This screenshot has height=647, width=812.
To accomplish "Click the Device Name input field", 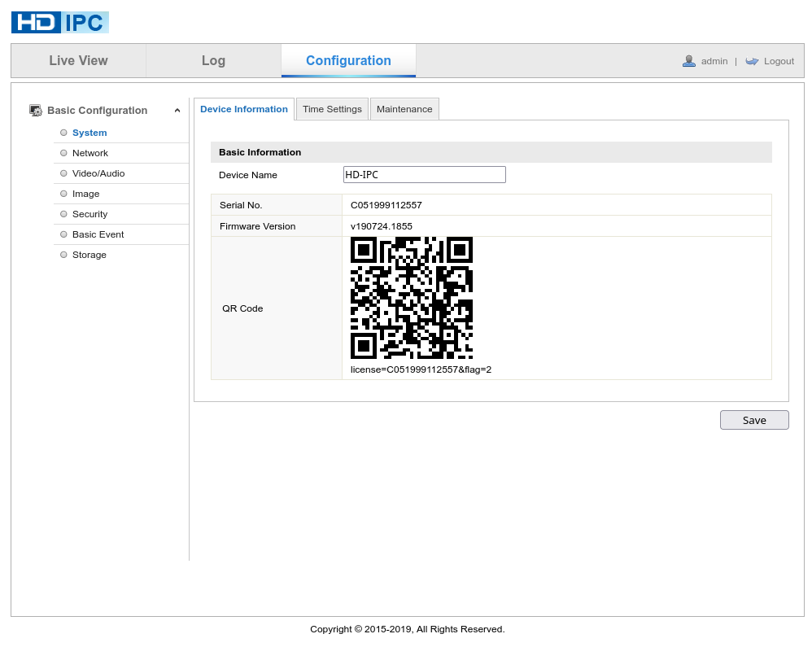I will (424, 174).
